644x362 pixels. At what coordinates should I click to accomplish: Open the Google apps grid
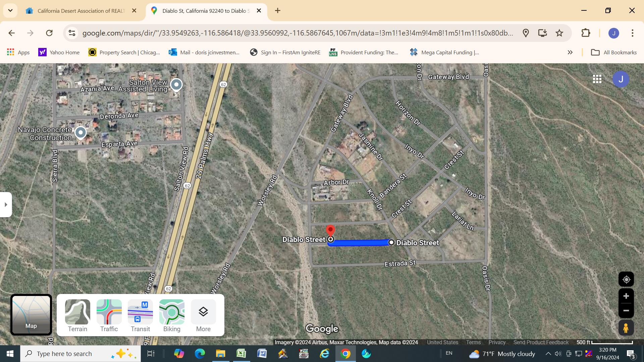(597, 79)
